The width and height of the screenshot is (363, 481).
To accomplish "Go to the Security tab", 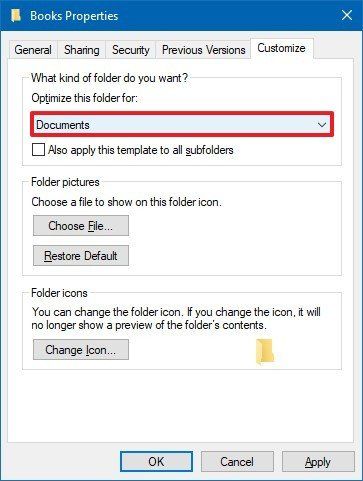I will pyautogui.click(x=131, y=50).
